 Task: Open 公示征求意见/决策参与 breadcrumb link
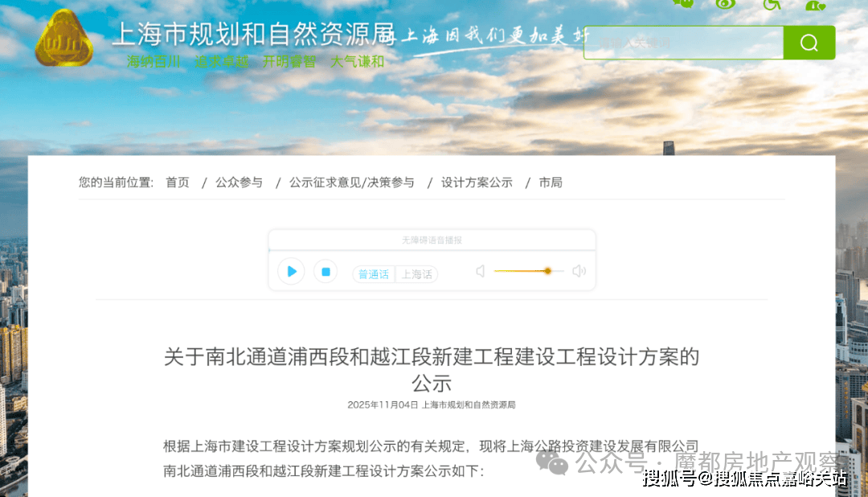352,183
